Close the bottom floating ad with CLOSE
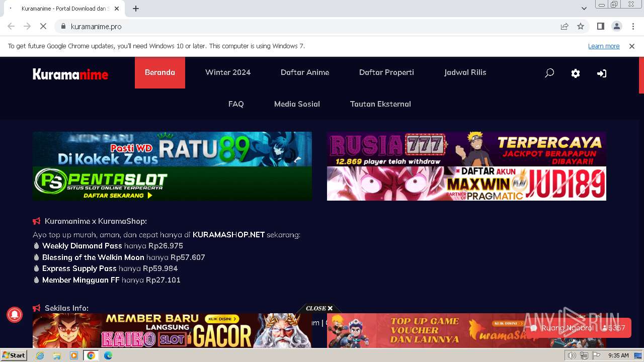Screen dimensions: 644x362 319,308
